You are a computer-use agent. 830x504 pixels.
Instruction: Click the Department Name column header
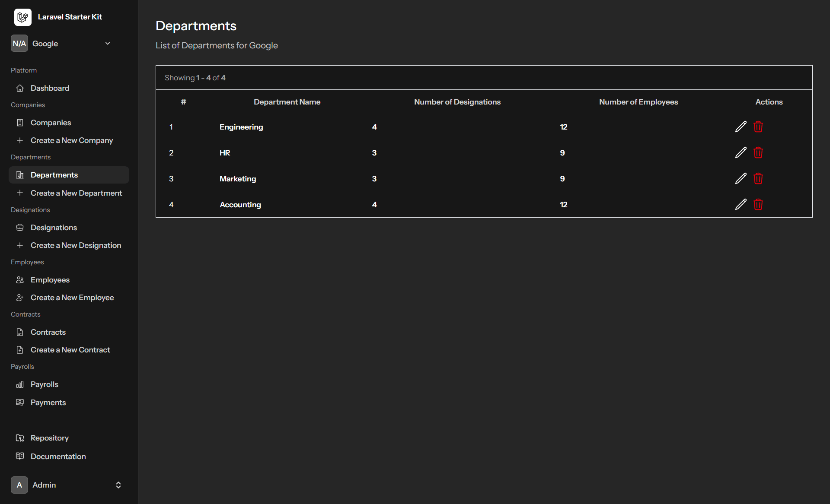click(x=287, y=102)
